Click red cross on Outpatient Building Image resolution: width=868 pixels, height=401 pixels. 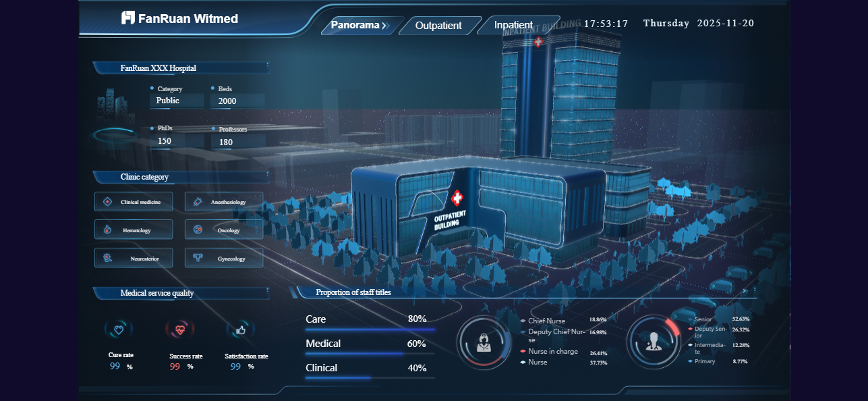457,198
